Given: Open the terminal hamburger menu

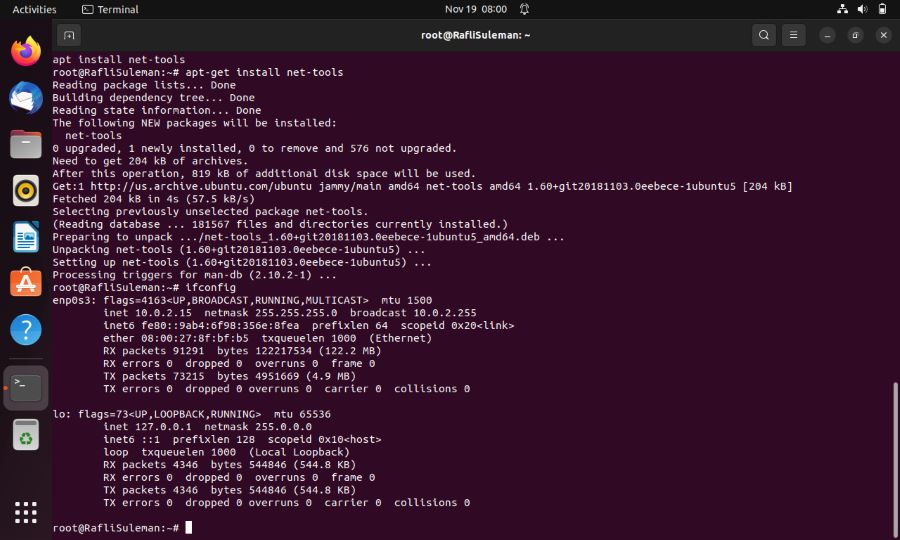Looking at the screenshot, I should click(x=793, y=35).
